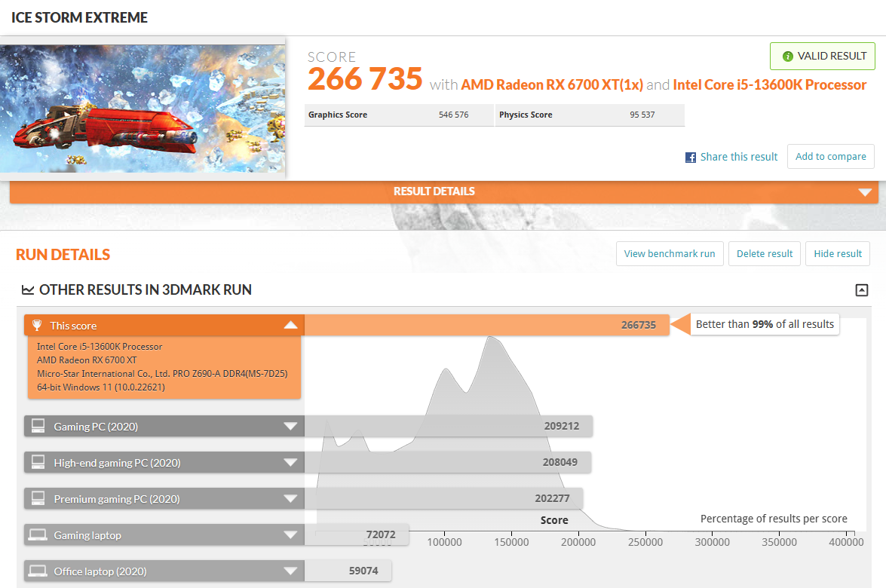Click the Result Details bar title

coord(434,191)
